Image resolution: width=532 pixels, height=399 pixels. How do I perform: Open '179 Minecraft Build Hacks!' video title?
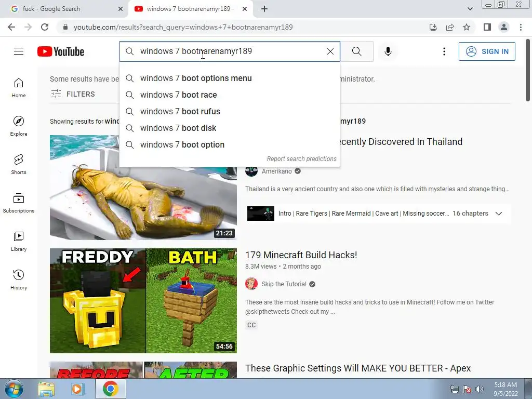[x=301, y=255]
